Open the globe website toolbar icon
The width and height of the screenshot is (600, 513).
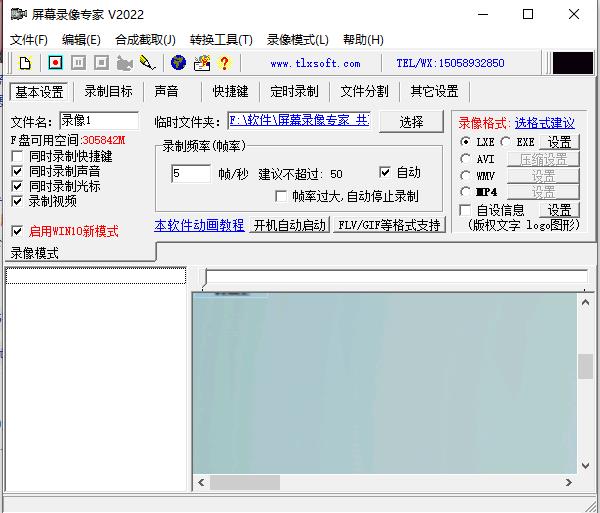(178, 63)
